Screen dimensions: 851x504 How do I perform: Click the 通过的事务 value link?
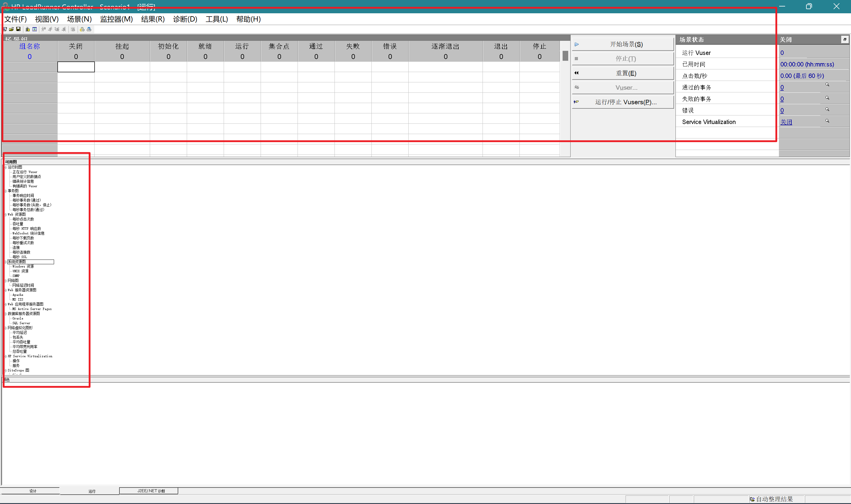pos(782,88)
